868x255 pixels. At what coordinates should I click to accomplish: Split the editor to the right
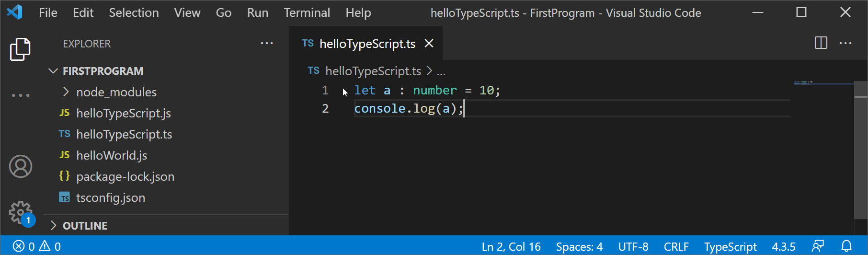tap(821, 43)
